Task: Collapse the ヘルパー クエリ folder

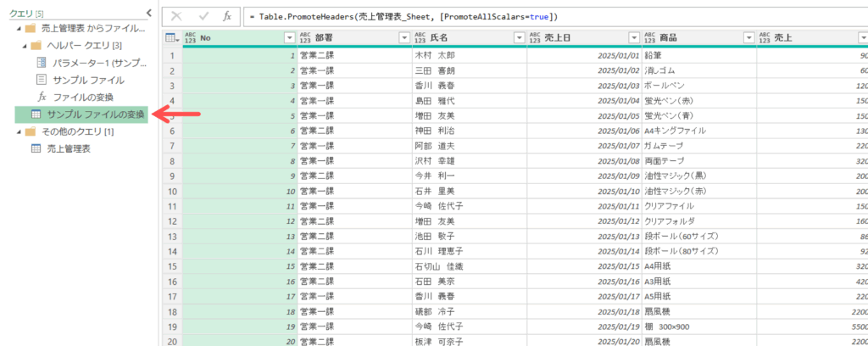Action: (24, 45)
